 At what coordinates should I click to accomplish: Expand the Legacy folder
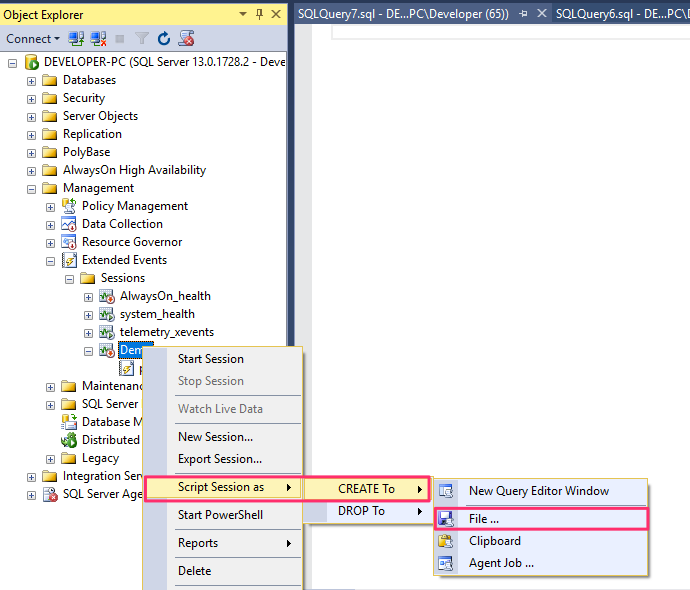click(x=51, y=460)
